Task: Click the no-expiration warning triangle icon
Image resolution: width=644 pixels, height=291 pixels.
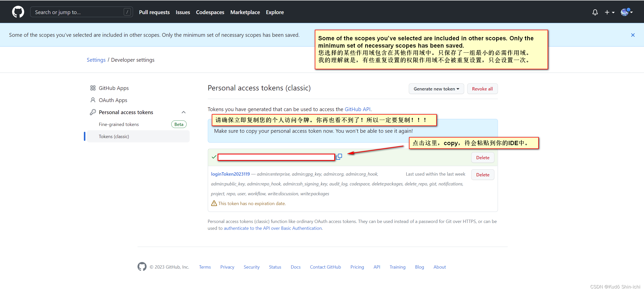Action: (x=214, y=203)
